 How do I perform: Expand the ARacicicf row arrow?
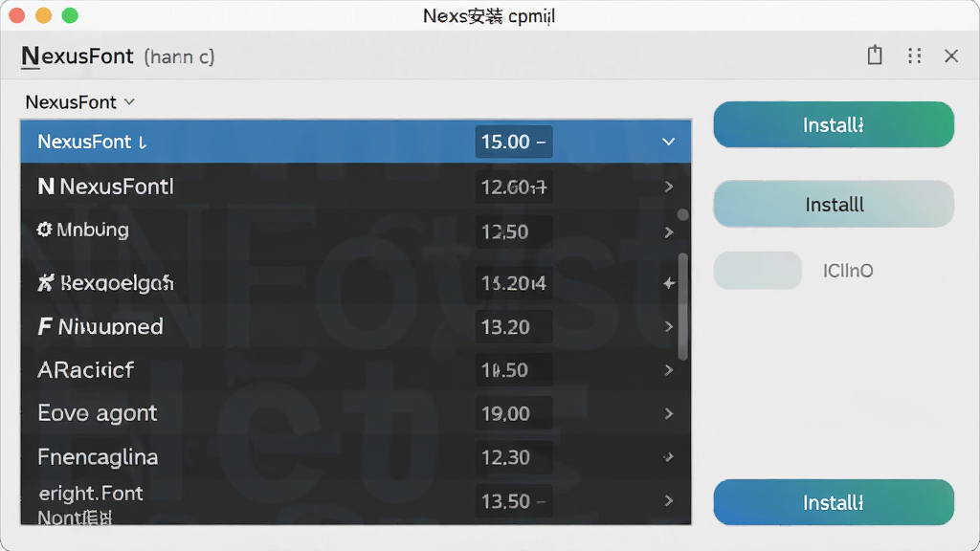669,370
